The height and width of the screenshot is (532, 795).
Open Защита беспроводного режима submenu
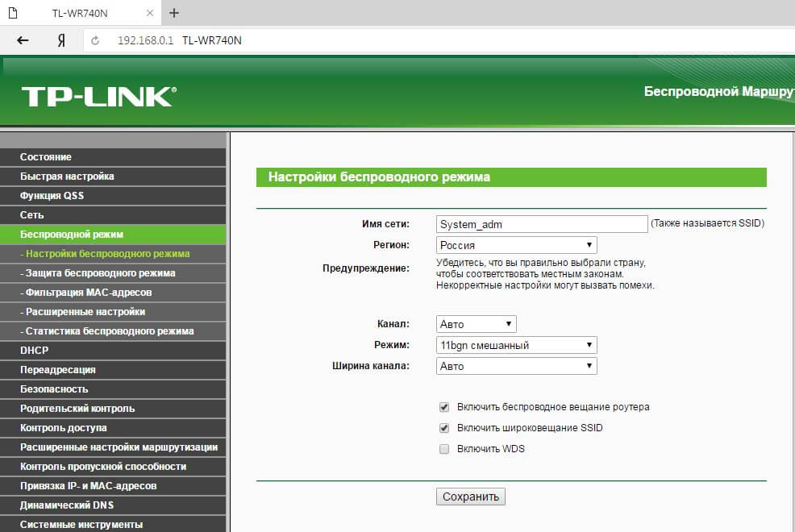click(x=113, y=273)
